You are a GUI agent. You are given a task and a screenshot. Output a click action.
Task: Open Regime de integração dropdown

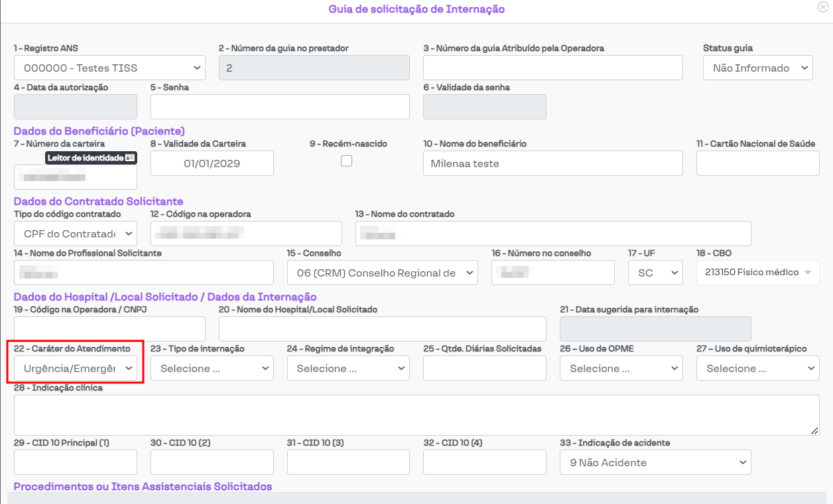[348, 368]
